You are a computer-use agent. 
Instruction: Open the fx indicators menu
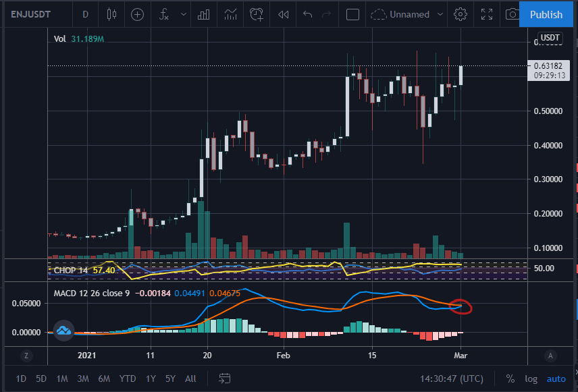click(163, 14)
